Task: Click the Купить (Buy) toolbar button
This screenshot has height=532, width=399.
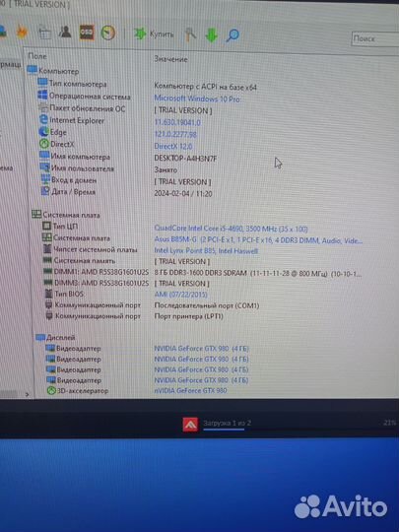Action: coord(154,34)
